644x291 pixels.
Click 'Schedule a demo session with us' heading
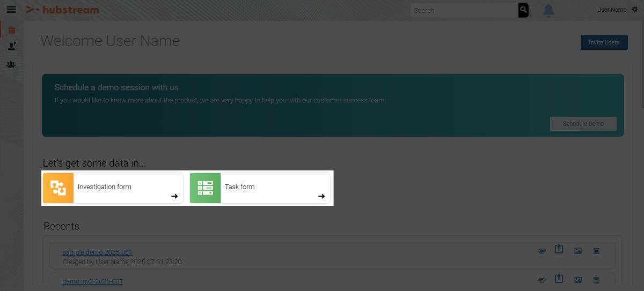pos(116,87)
